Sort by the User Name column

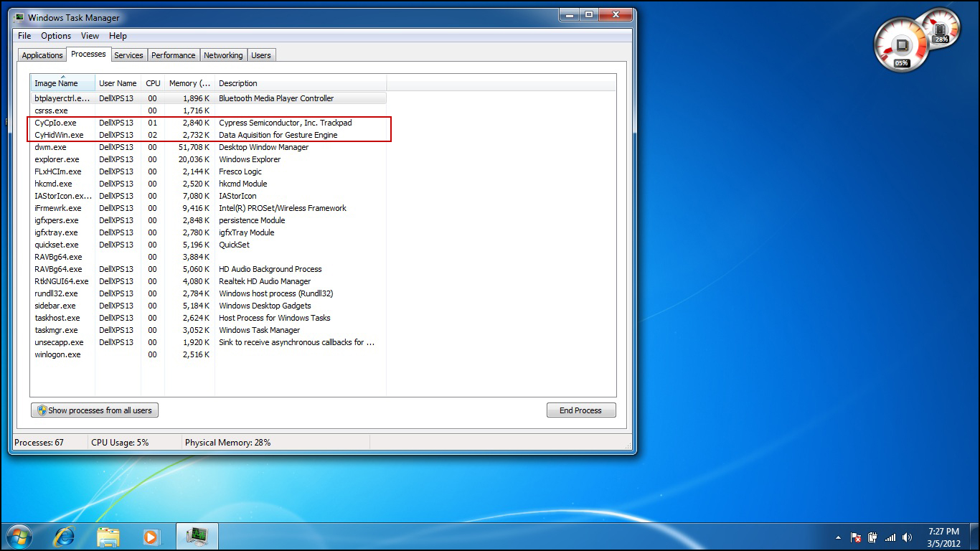coord(118,83)
